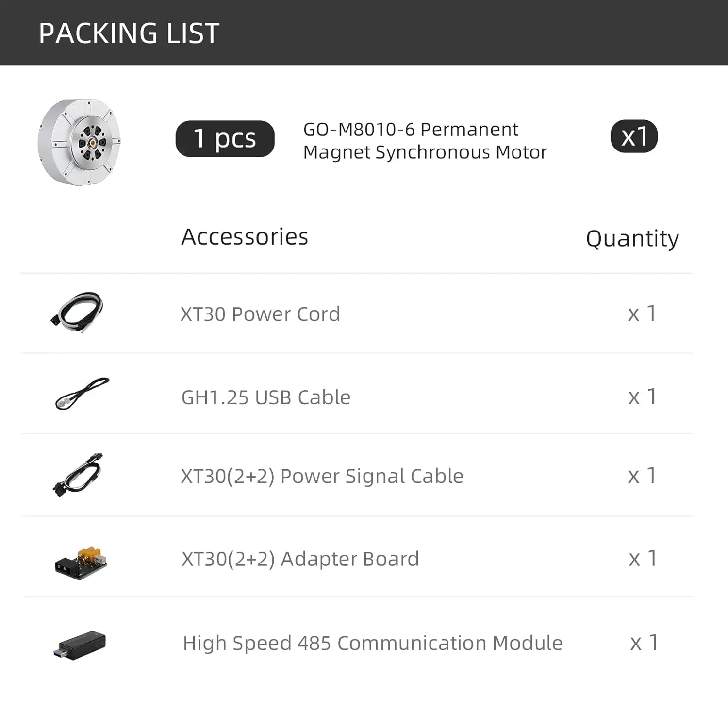Click the 485 Communication Module quantity "x 1"
Image resolution: width=728 pixels, height=728 pixels.
[644, 643]
